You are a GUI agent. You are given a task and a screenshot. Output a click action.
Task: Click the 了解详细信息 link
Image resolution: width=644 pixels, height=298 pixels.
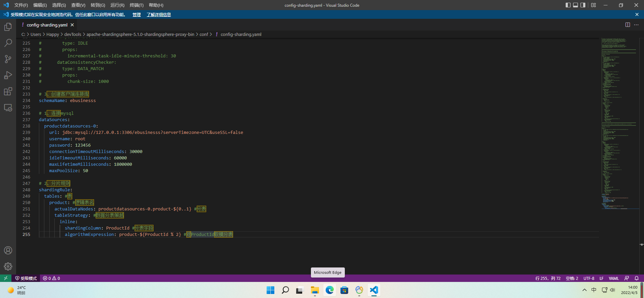159,14
